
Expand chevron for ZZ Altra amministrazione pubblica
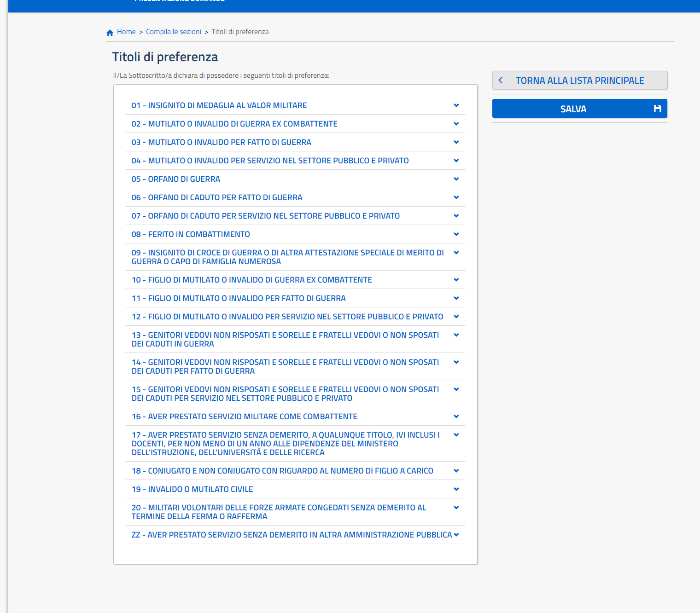click(x=456, y=535)
